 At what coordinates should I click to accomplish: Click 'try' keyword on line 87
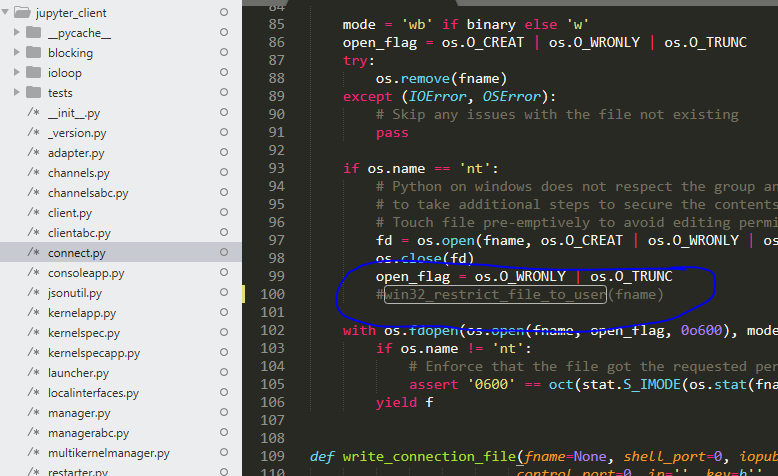[355, 61]
